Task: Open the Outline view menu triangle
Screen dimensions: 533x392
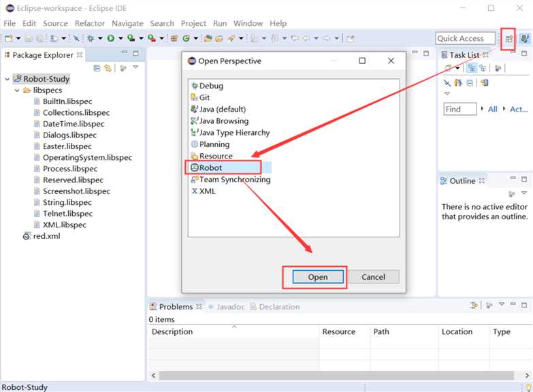Action: (524, 193)
